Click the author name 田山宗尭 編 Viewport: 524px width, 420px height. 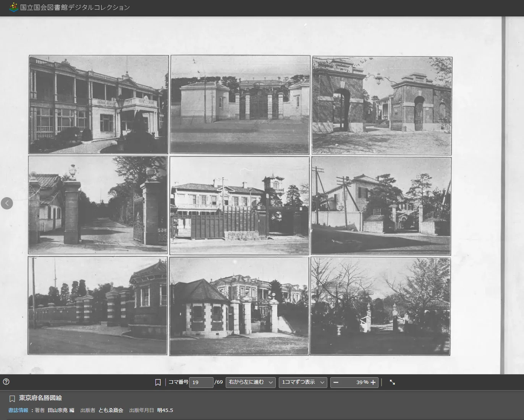click(x=61, y=410)
